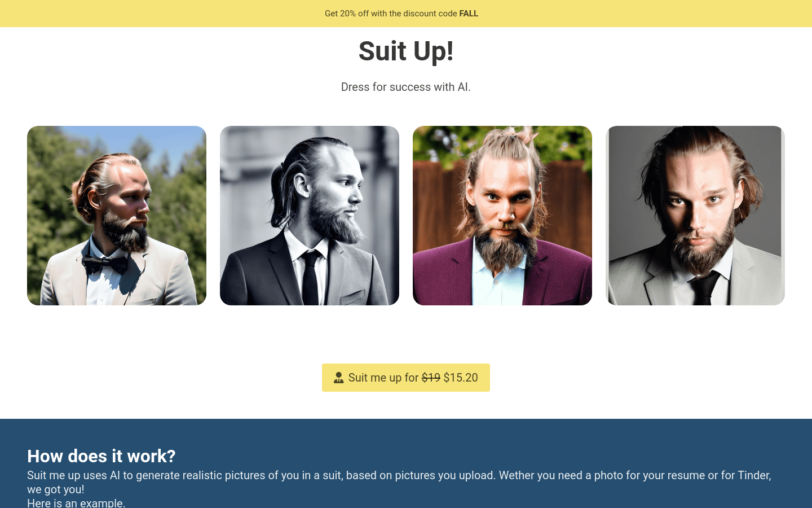Viewport: 812px width, 508px height.
Task: Click the Dress for success tagline
Action: (x=406, y=87)
